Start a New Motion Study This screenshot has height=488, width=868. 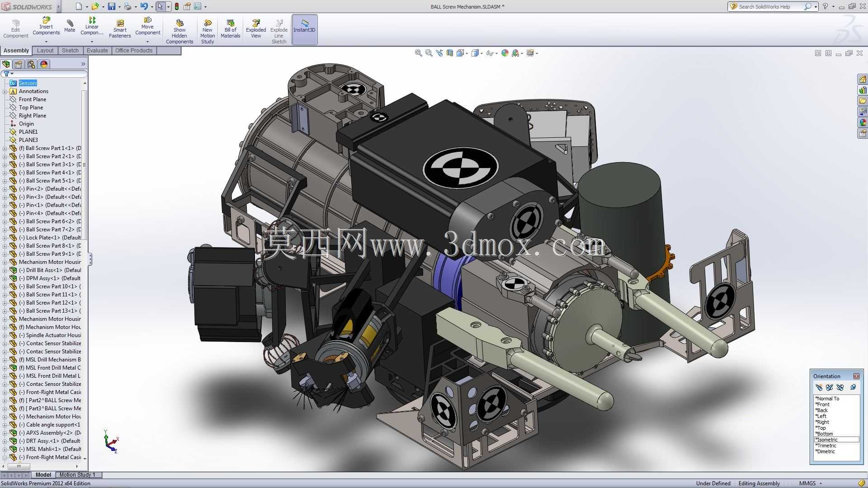tap(208, 32)
